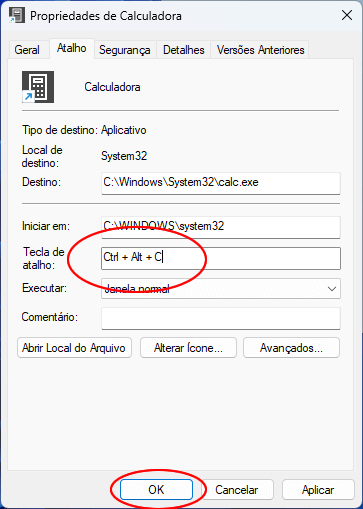Click Abrir Local do Arquivo button
Screen dimensions: 363x509
(74, 348)
